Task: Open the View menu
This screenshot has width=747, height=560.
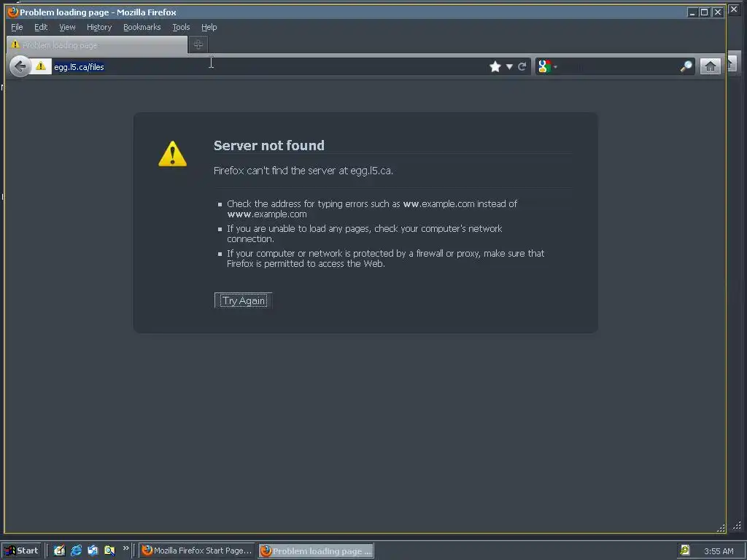Action: click(x=67, y=27)
